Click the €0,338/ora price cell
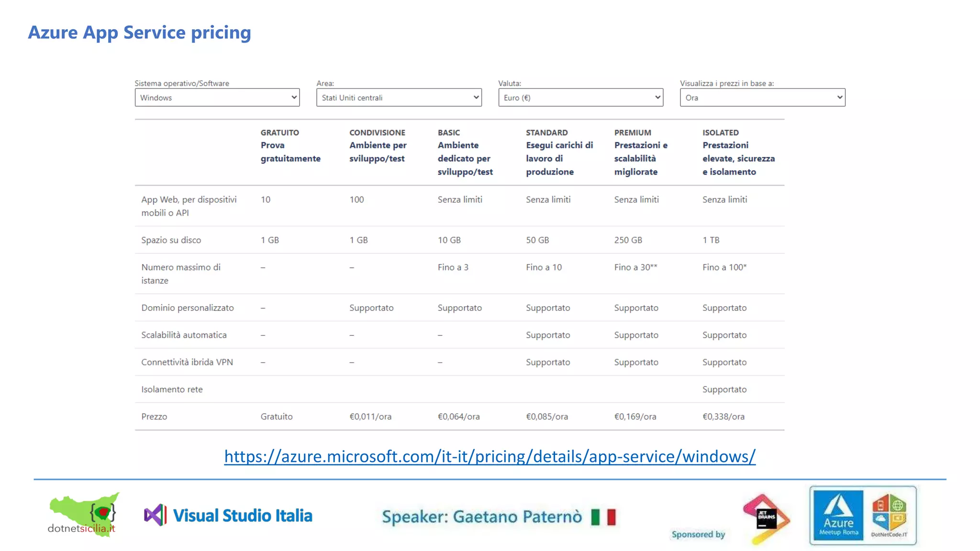Viewport: 980px width, 551px height. [x=724, y=417]
